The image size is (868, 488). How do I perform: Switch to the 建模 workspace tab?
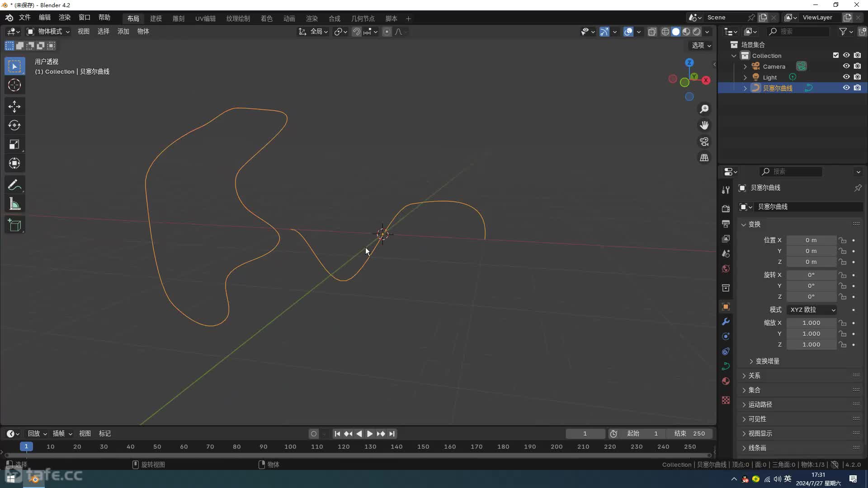click(156, 19)
